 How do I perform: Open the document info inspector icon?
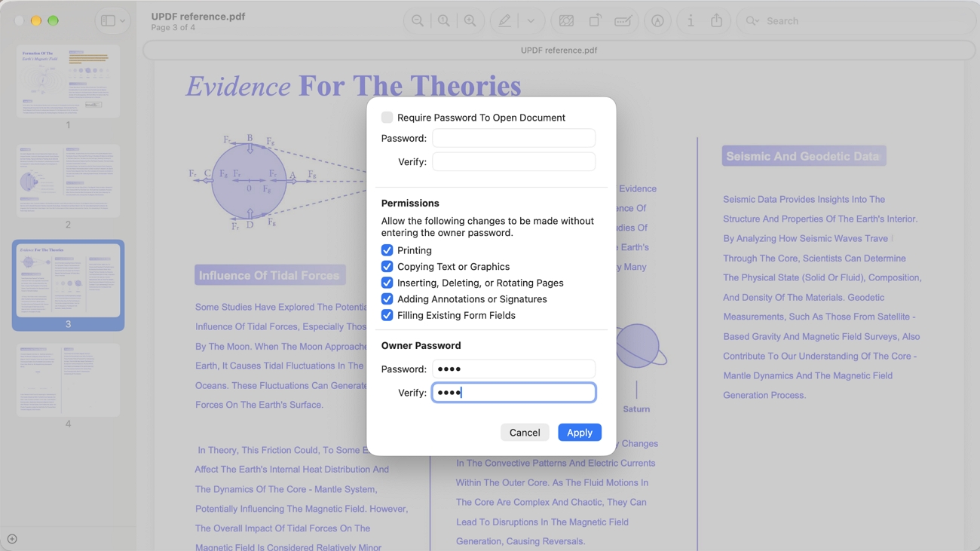691,21
